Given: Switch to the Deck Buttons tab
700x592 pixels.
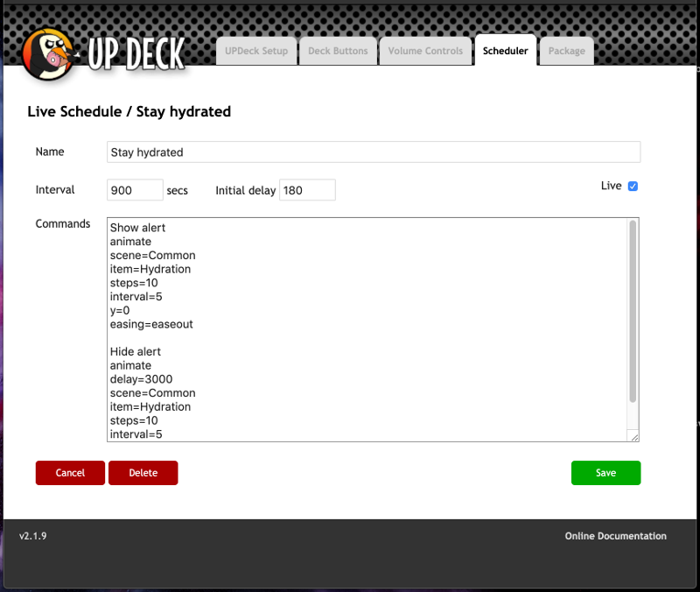Looking at the screenshot, I should (337, 51).
